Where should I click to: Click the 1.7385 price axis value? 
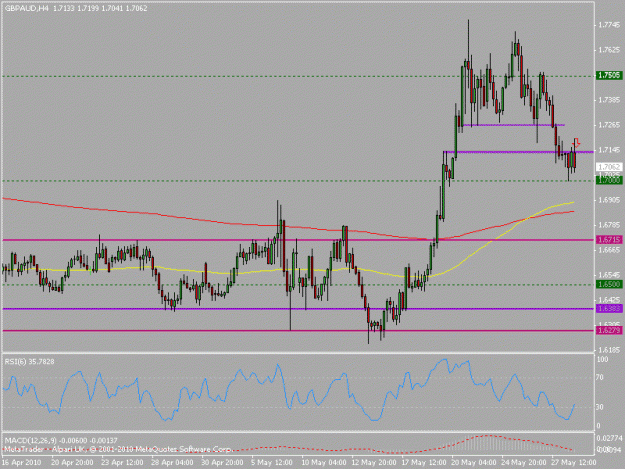(x=609, y=100)
